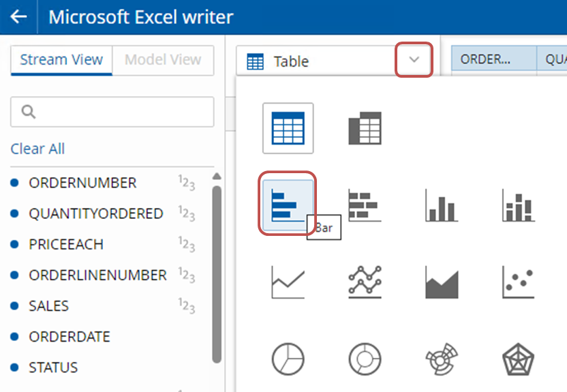Pick the radar chart icon
The image size is (567, 392).
click(518, 359)
